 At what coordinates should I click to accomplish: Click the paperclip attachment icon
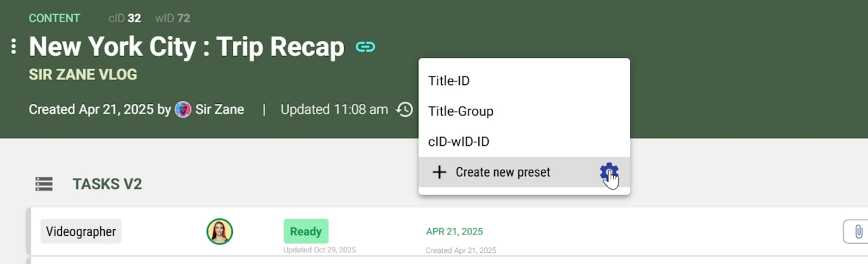pyautogui.click(x=858, y=232)
